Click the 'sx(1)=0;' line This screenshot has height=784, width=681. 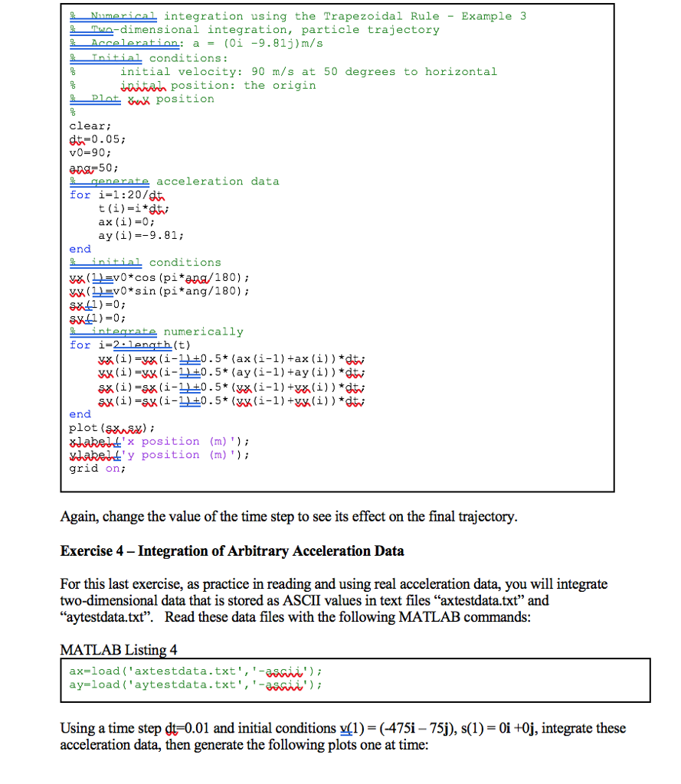97,304
